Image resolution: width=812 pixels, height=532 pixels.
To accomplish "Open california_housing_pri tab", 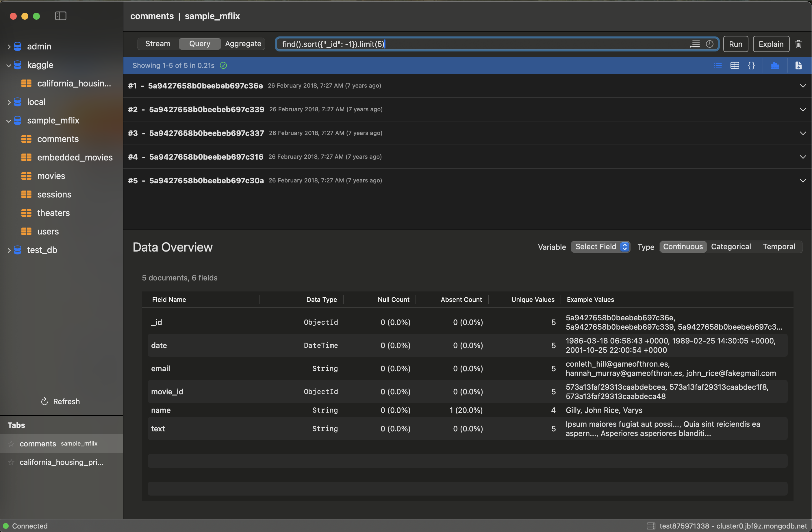I will [62, 462].
